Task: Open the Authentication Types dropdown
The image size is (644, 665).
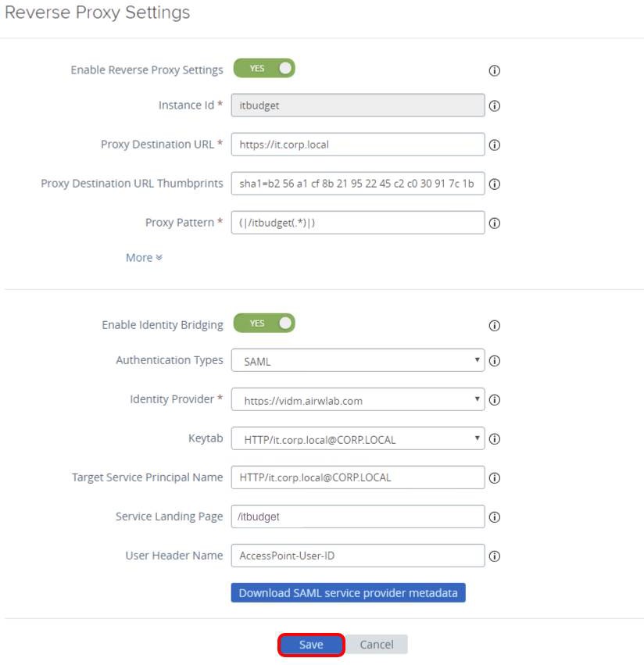Action: [x=477, y=361]
